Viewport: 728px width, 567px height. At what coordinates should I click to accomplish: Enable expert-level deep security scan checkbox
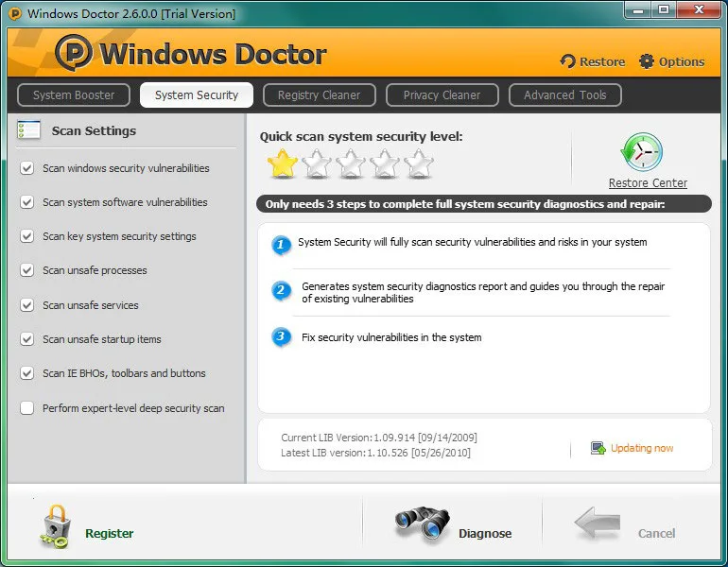(26, 408)
